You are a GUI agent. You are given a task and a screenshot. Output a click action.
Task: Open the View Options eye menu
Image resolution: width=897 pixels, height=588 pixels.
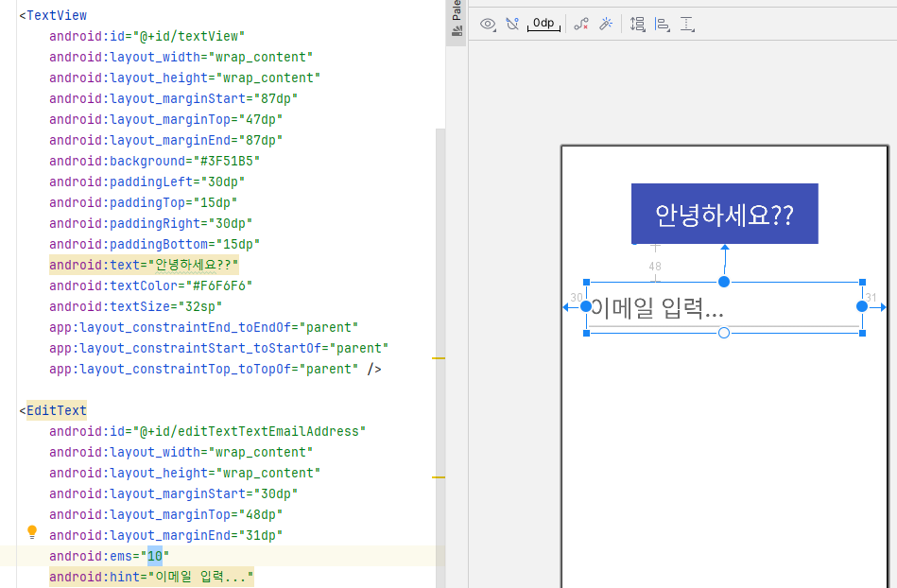pos(488,24)
